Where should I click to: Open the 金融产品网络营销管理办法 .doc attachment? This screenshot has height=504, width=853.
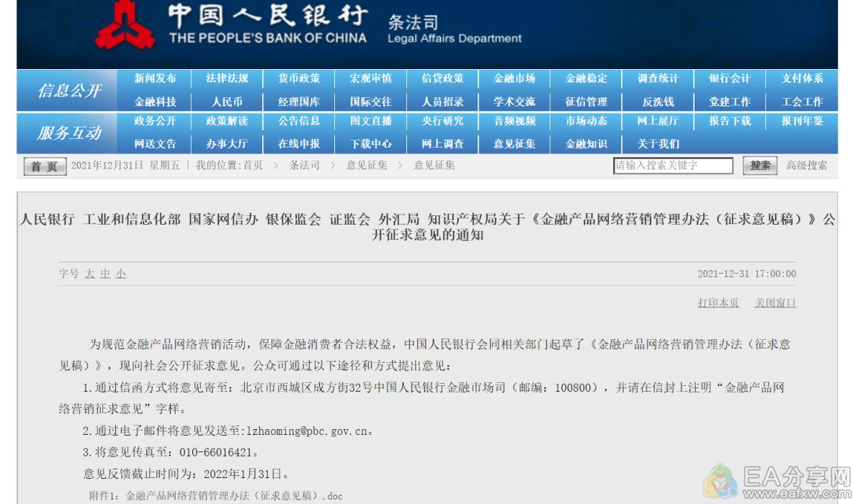click(234, 496)
